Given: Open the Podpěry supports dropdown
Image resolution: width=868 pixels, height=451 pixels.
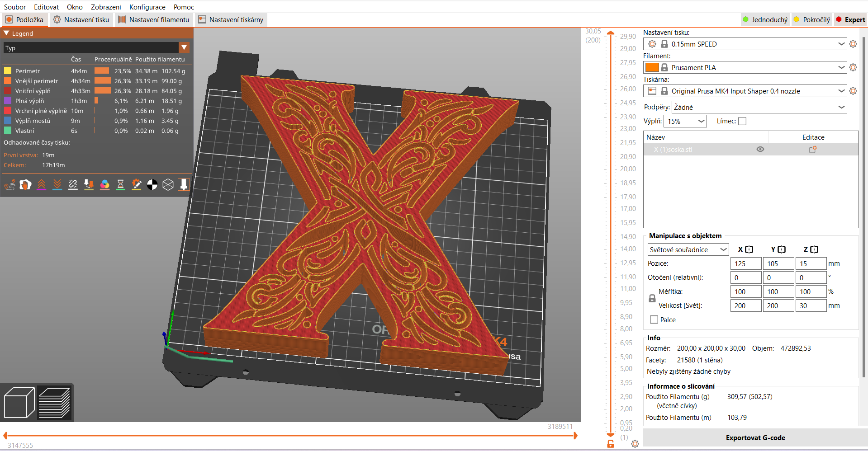Looking at the screenshot, I should click(759, 107).
